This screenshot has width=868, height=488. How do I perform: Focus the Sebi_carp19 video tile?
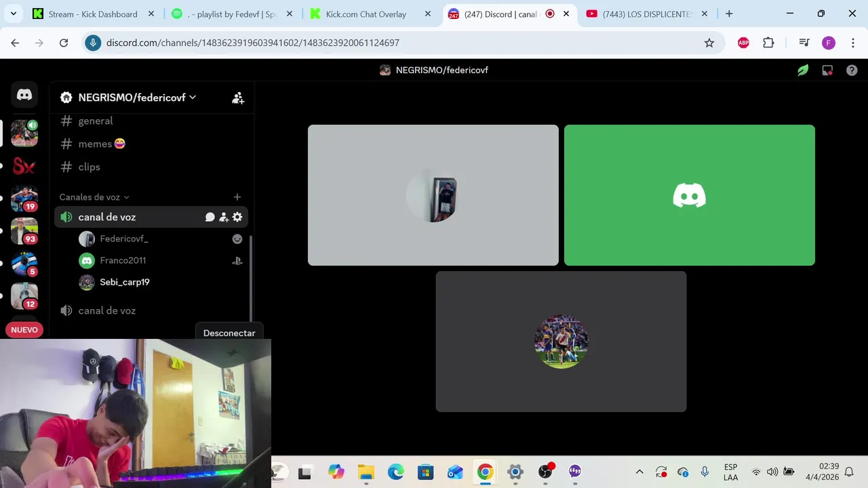coord(561,342)
